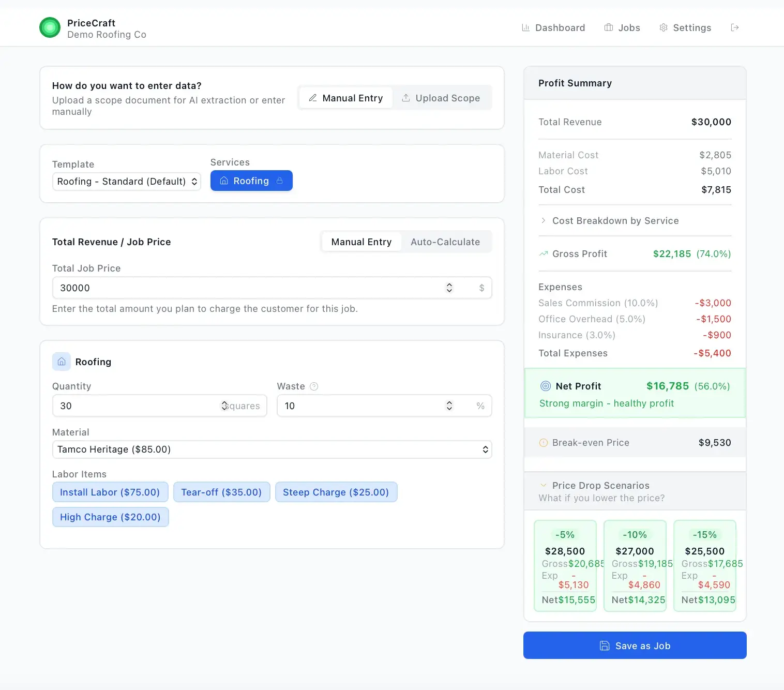Screen dimensions: 784x690
Task: Toggle the Roofing service button
Action: point(251,181)
